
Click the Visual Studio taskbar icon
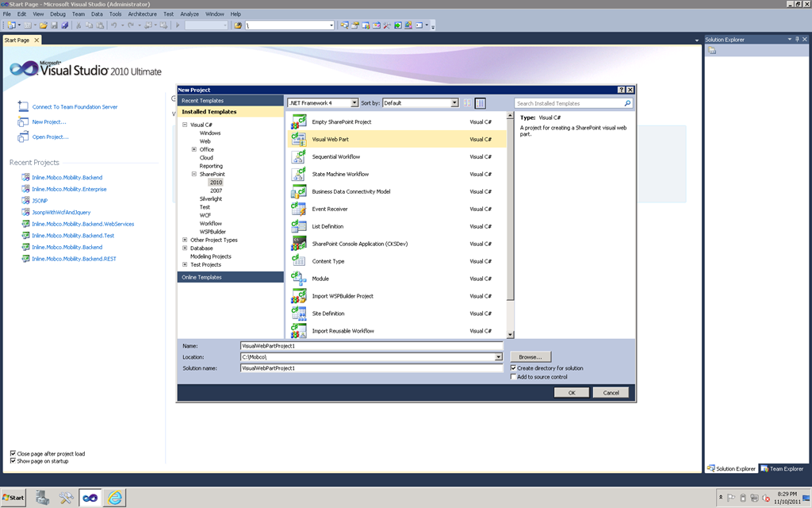90,498
